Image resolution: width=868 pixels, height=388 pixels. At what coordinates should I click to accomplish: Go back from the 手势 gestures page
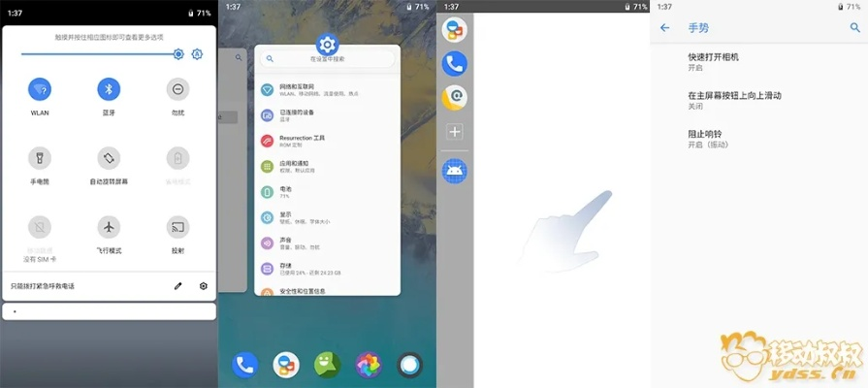[x=665, y=28]
